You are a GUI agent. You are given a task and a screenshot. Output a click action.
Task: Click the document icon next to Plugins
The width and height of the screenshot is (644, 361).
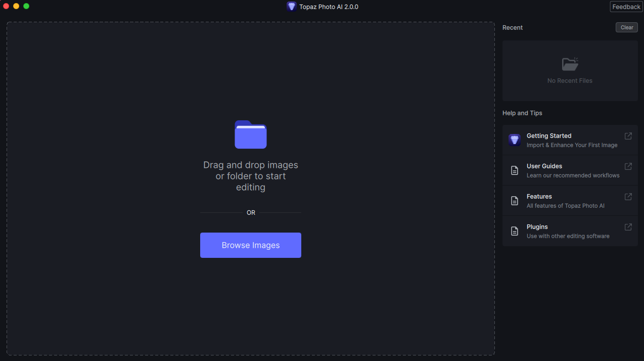pyautogui.click(x=514, y=231)
